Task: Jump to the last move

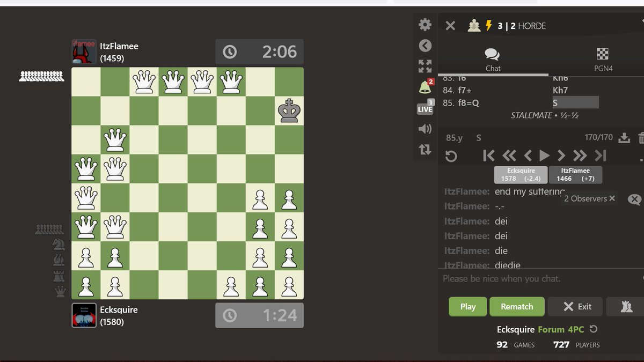Action: [601, 156]
